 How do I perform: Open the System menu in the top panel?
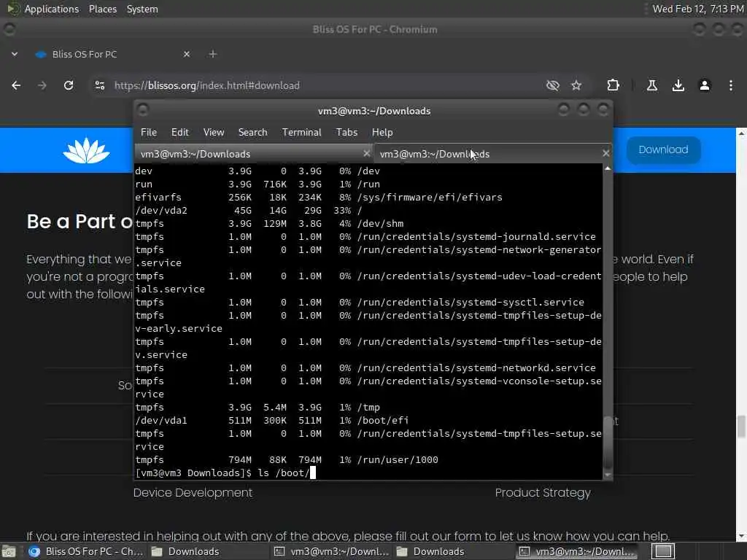142,9
